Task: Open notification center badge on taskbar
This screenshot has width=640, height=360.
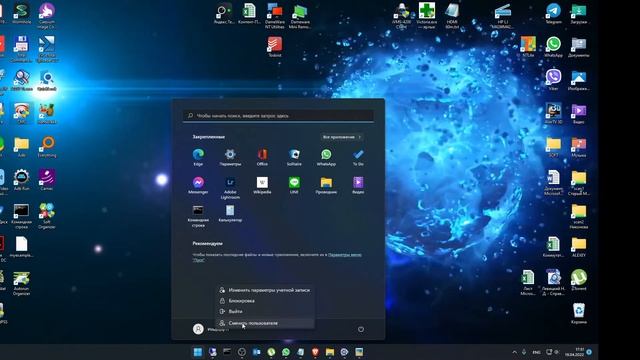Action: 589,352
